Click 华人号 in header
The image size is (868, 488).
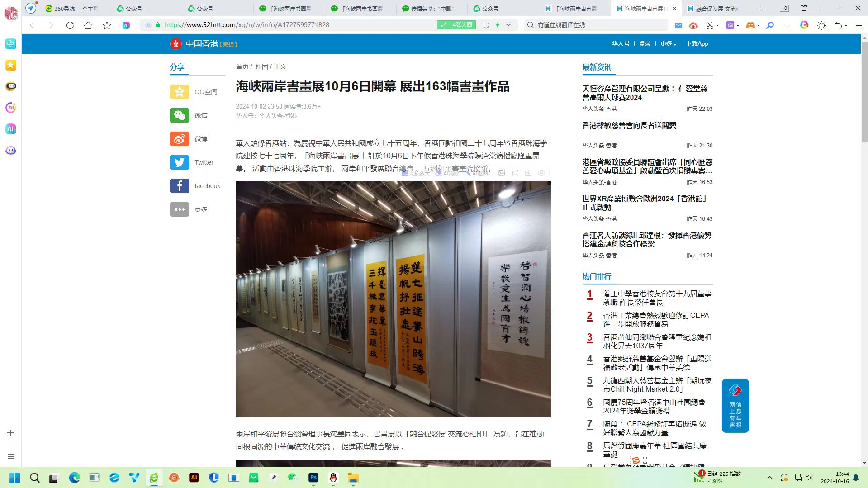tap(621, 43)
